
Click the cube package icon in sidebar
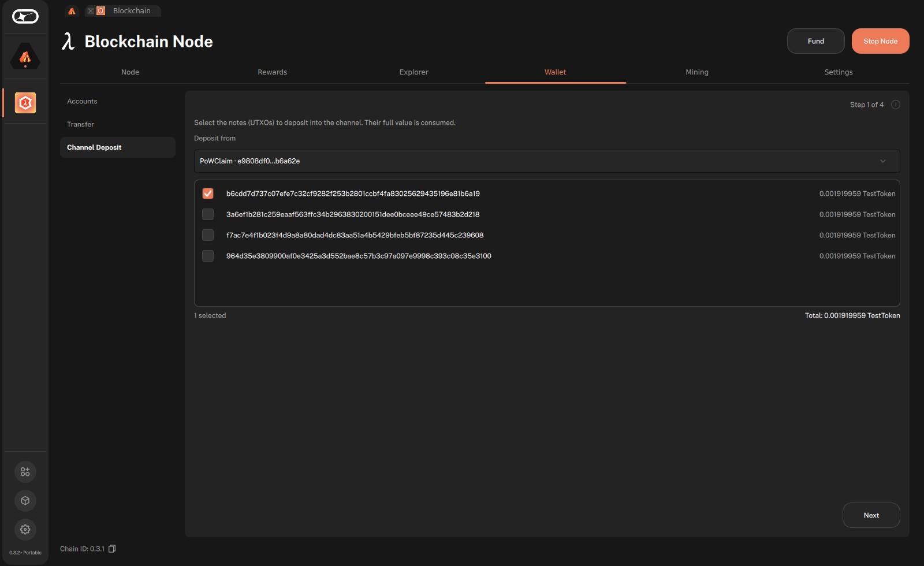point(25,501)
